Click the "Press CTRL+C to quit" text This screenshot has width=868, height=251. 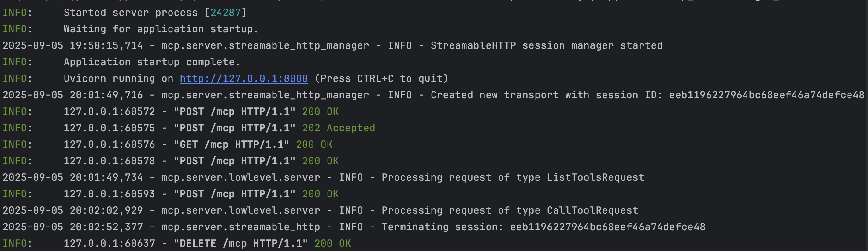point(381,78)
